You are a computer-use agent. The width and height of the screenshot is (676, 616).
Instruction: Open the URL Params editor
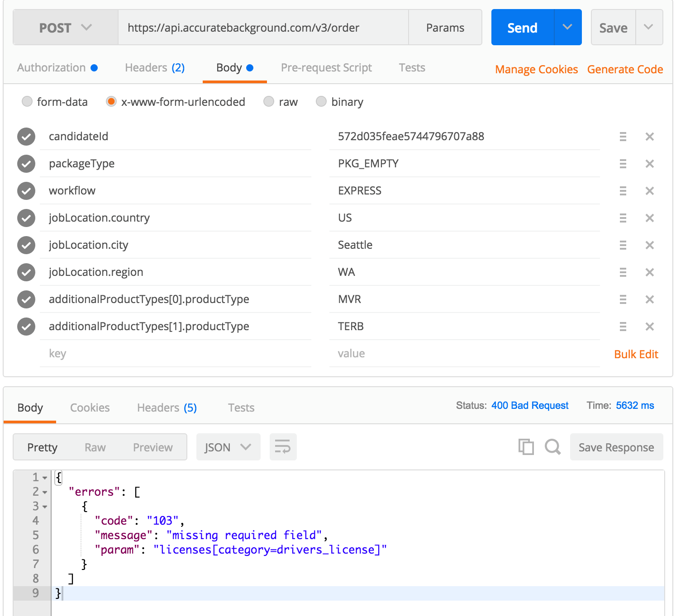445,28
